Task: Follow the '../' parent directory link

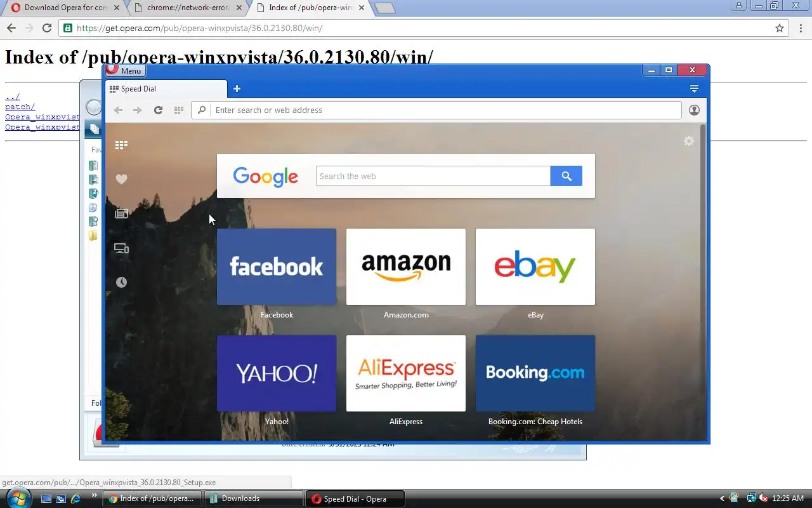Action: (x=12, y=97)
